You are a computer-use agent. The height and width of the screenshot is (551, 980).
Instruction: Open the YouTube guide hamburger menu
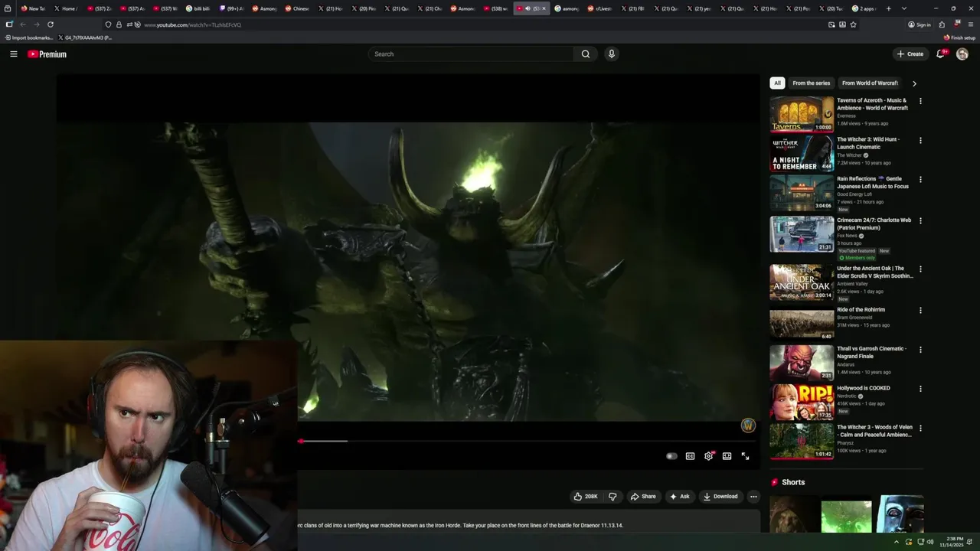coord(13,54)
